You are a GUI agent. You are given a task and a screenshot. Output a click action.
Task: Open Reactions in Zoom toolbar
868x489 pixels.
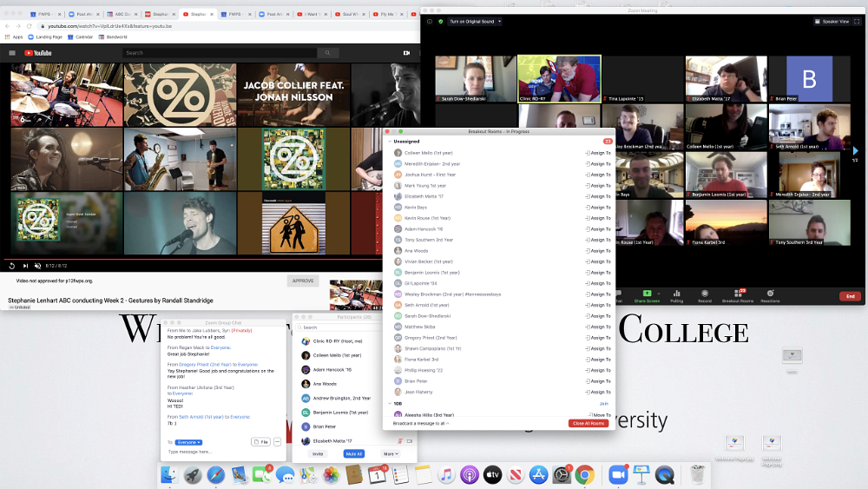click(x=770, y=296)
